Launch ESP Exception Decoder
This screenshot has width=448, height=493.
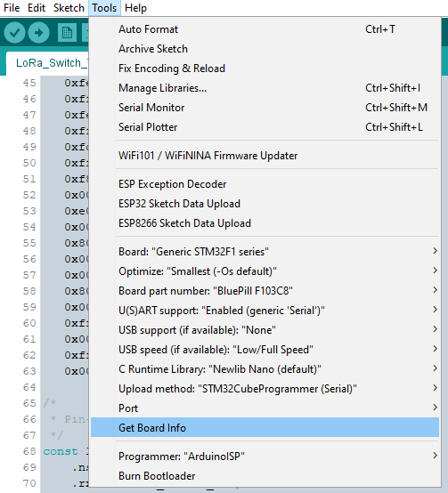pyautogui.click(x=265, y=184)
